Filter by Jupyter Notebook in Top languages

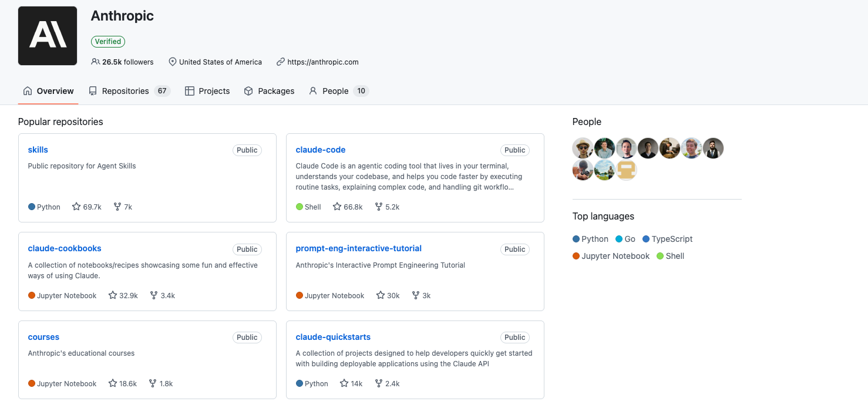tap(611, 256)
